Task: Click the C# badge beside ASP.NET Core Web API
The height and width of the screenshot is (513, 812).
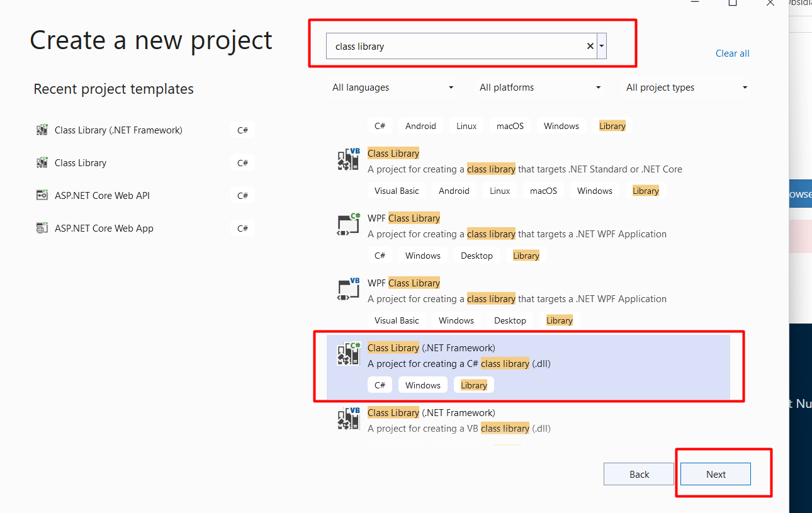Action: [242, 196]
